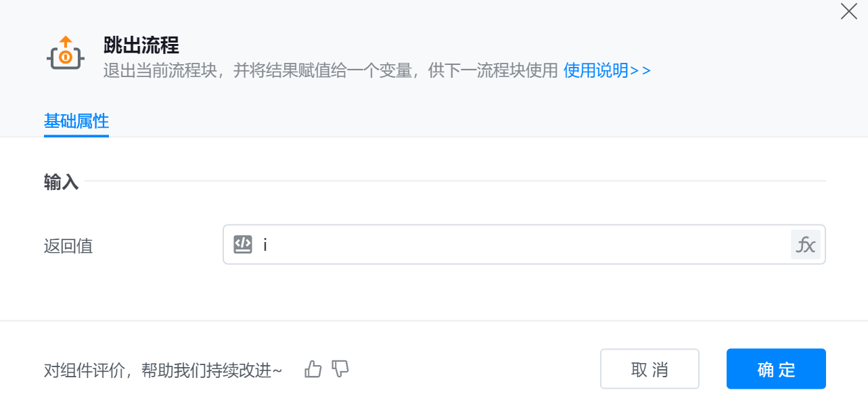Click the "i" value in the return field
Viewport: 868px width, 407px height.
(x=265, y=245)
